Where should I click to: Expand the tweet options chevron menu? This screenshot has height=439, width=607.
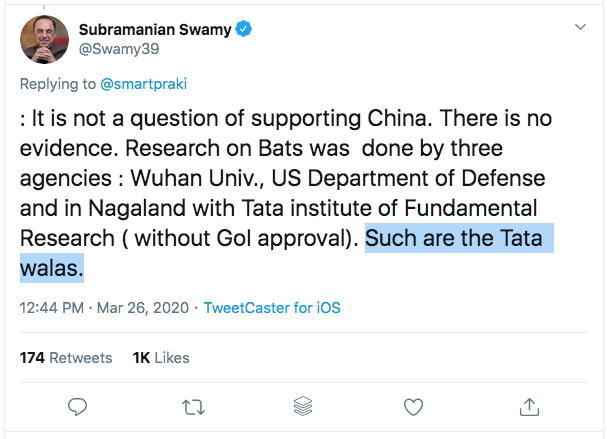[579, 27]
